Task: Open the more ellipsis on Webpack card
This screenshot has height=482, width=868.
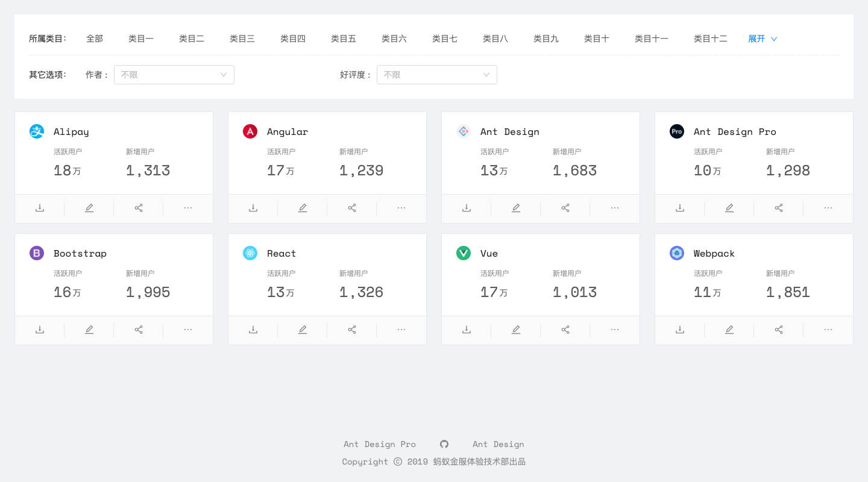Action: click(x=828, y=330)
